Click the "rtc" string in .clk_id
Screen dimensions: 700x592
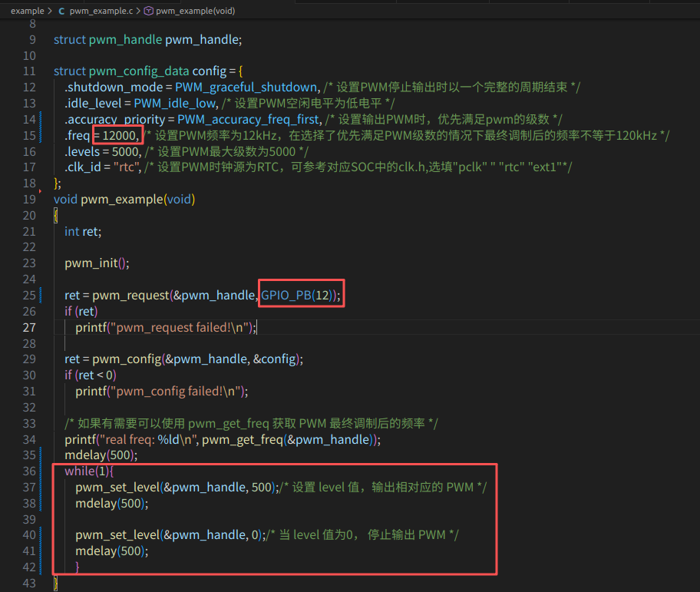point(126,167)
